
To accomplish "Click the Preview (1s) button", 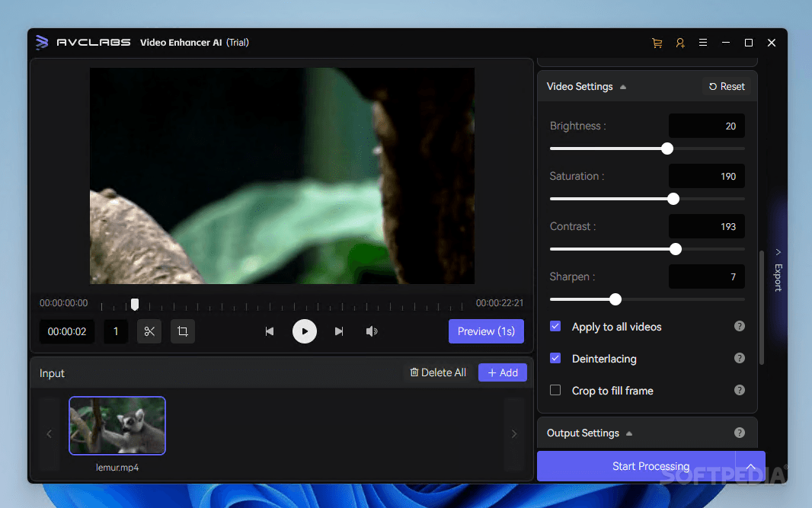I will (486, 331).
